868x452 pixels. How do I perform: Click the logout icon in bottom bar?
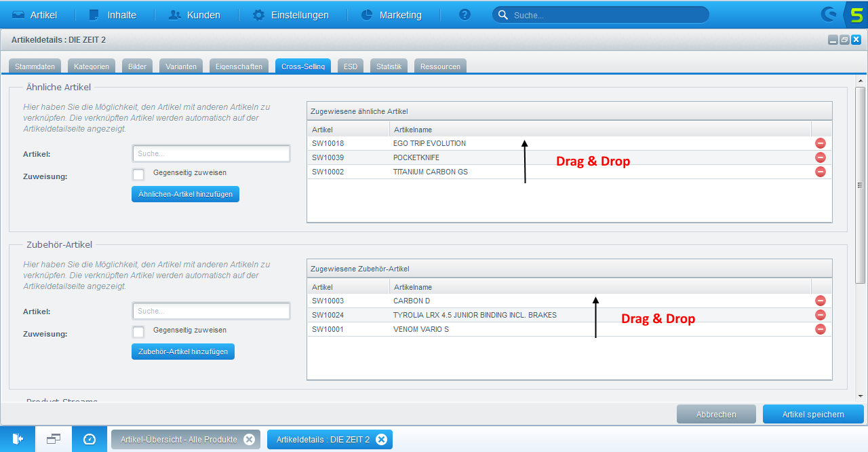(x=18, y=439)
